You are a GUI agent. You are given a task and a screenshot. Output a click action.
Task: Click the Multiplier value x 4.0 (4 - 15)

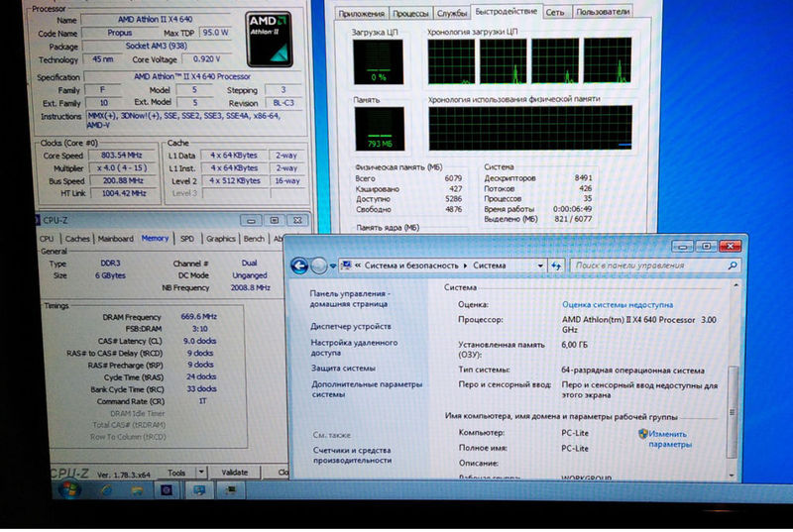(122, 167)
